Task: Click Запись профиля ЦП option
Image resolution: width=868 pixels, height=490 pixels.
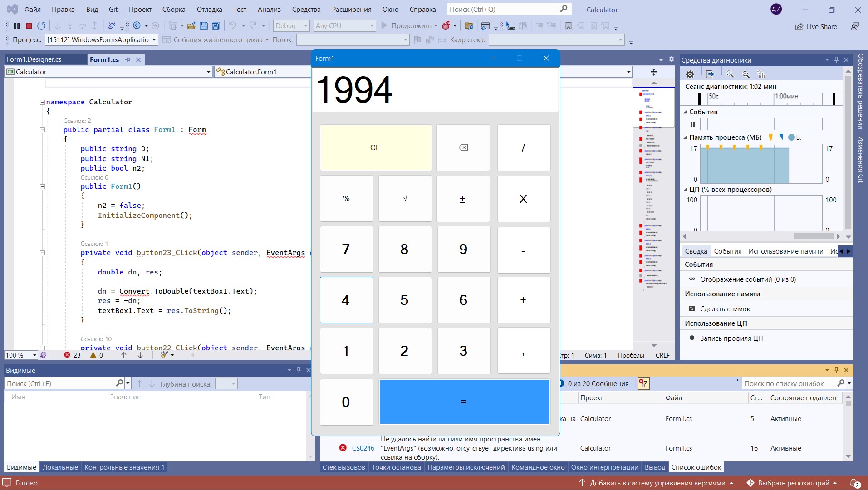Action: (731, 338)
